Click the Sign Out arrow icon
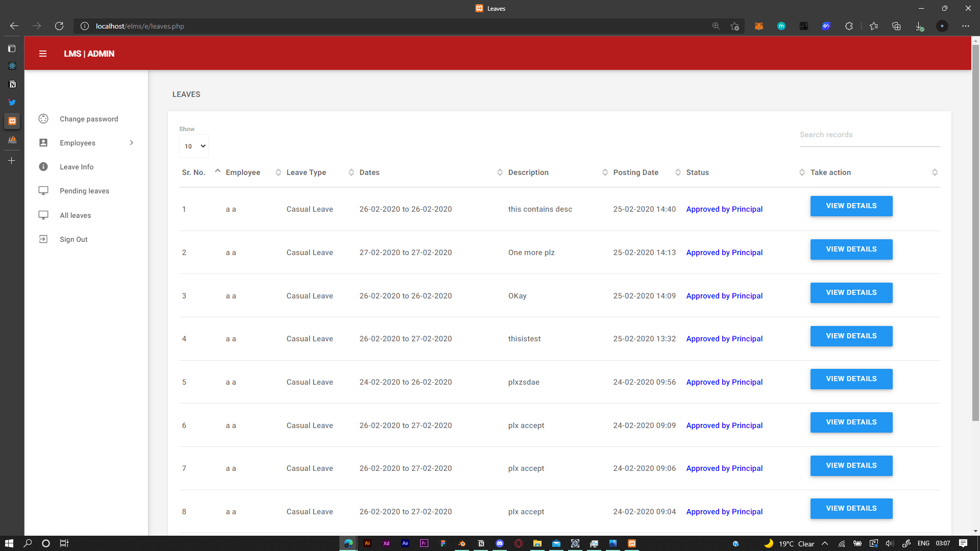980x551 pixels. [43, 239]
